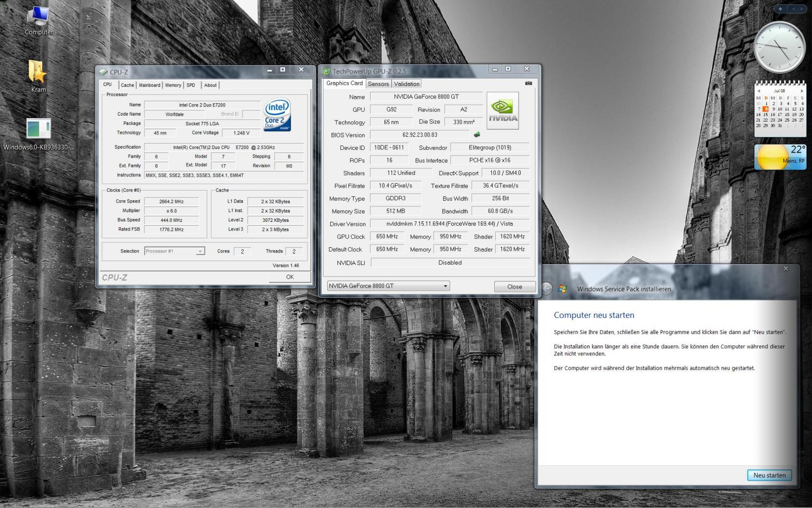Click the Multiplier value x 6.0
The width and height of the screenshot is (812, 508).
171,211
